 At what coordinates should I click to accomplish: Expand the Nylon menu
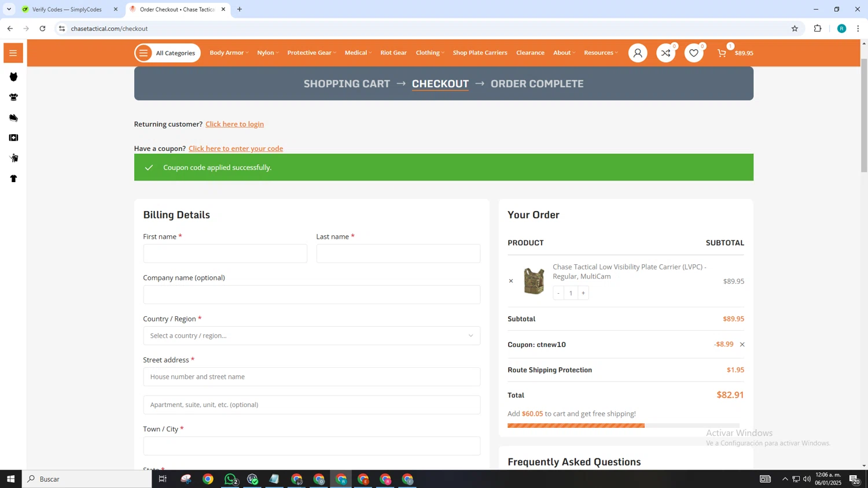click(x=268, y=53)
